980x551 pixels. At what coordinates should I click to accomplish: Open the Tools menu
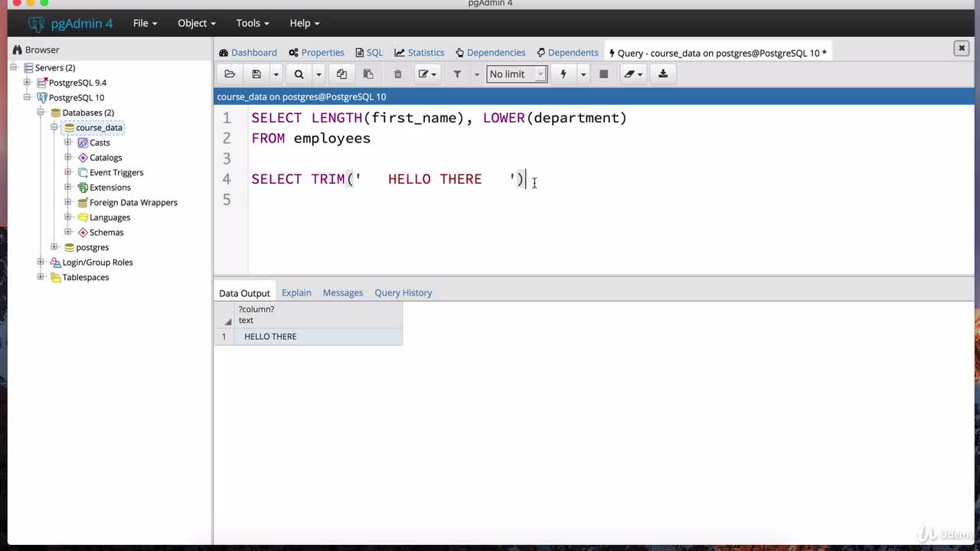[252, 23]
